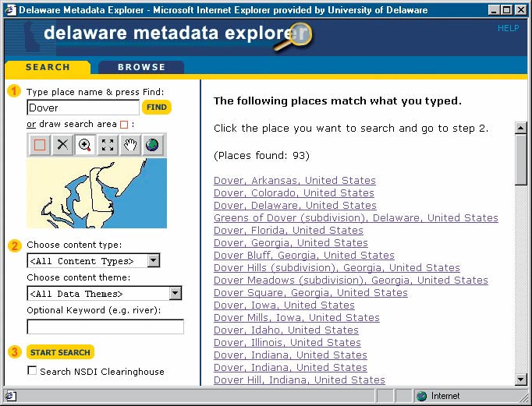Image resolution: width=532 pixels, height=406 pixels.
Task: Click the Internet zone globe in status bar
Action: 421,396
